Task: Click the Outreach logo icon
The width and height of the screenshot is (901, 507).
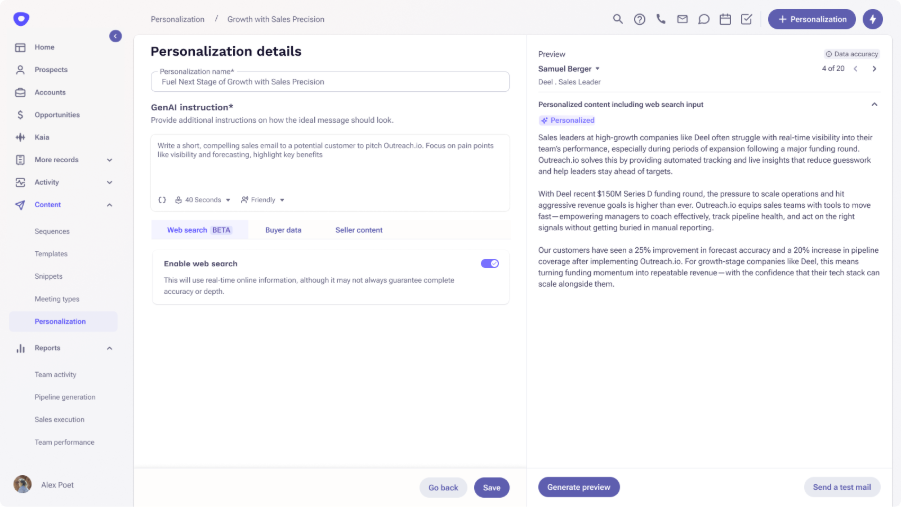Action: [21, 19]
